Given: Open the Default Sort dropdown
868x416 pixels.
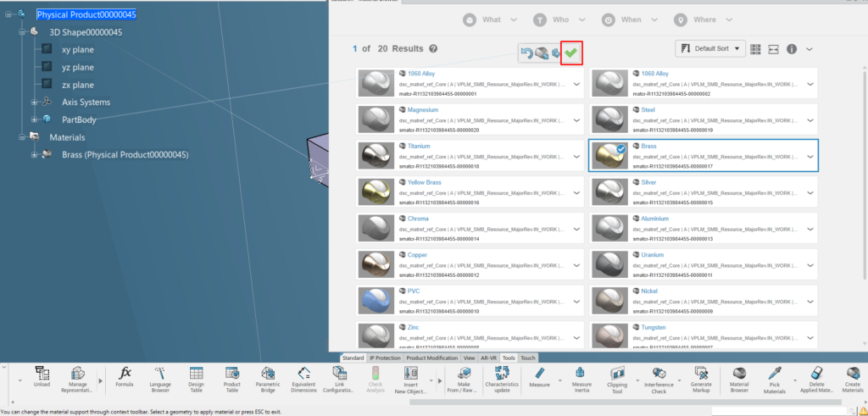Looking at the screenshot, I should point(710,48).
